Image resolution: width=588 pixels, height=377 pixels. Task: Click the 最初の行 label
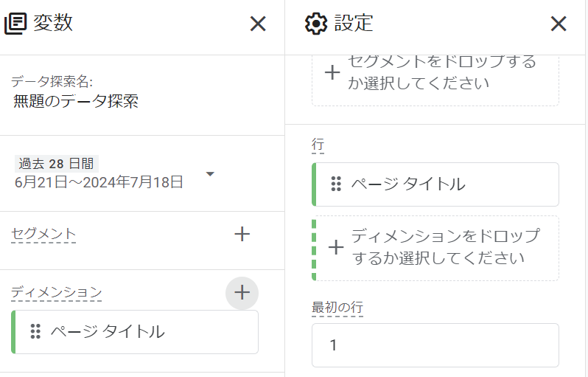click(337, 307)
